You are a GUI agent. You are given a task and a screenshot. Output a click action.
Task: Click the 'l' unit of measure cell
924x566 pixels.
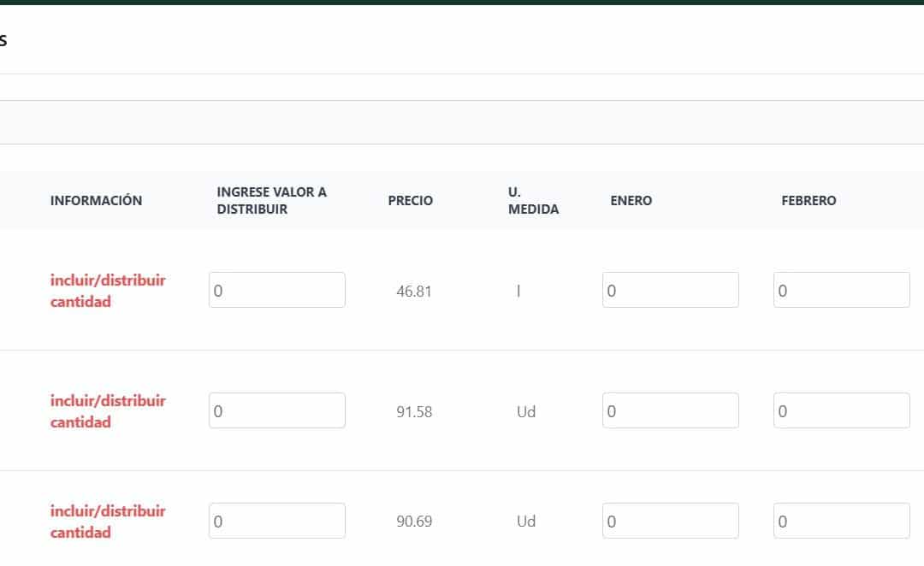518,292
